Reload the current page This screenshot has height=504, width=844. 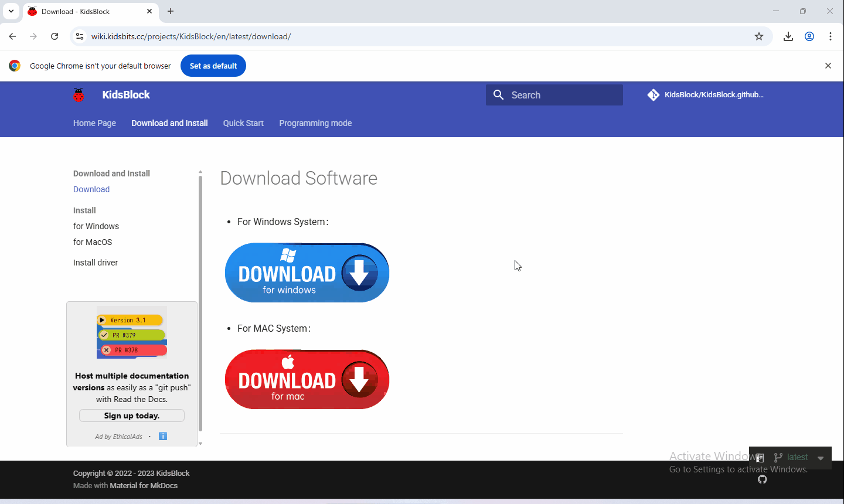(55, 36)
